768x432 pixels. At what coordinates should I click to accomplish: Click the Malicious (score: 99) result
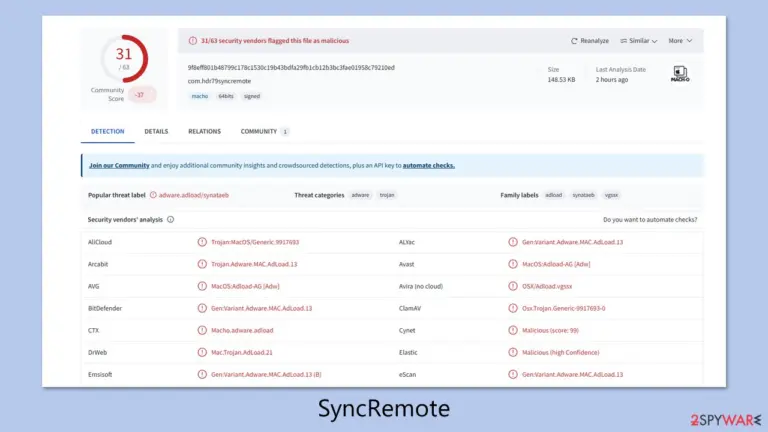[550, 330]
